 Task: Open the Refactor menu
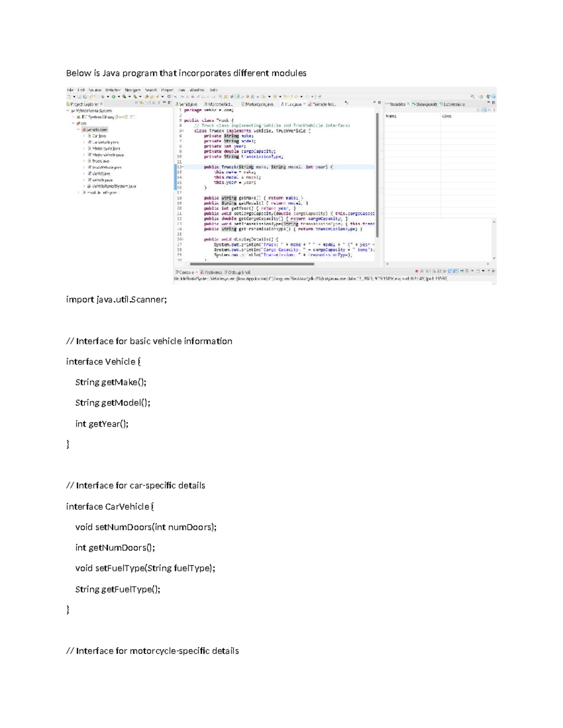113,90
